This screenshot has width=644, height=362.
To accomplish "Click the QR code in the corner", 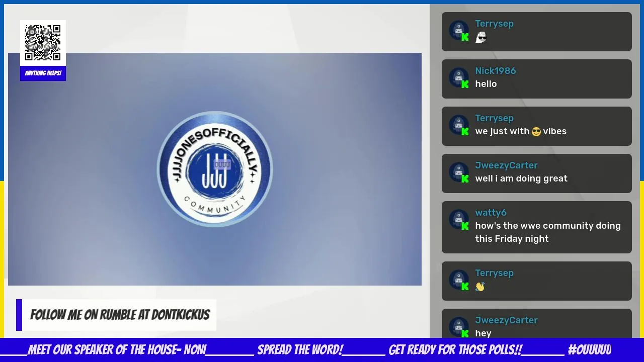I will [43, 43].
